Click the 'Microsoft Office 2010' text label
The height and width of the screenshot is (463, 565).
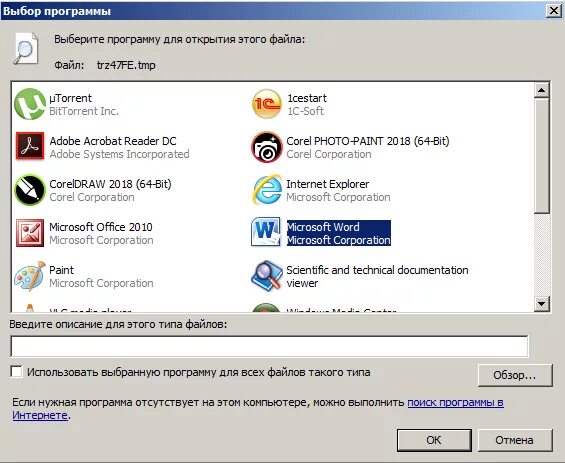(x=101, y=227)
